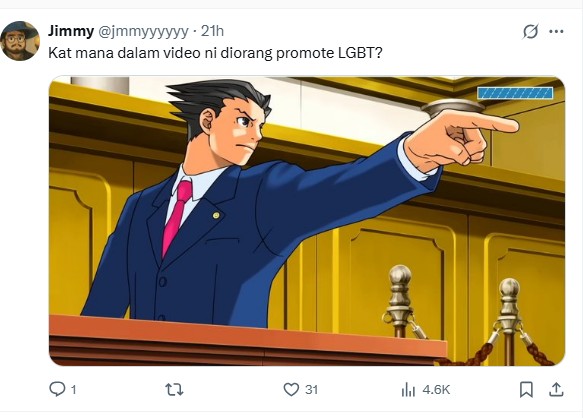Open the @jmmyyyyyy handle link
Image resolution: width=583 pixels, height=418 pixels.
(x=143, y=32)
